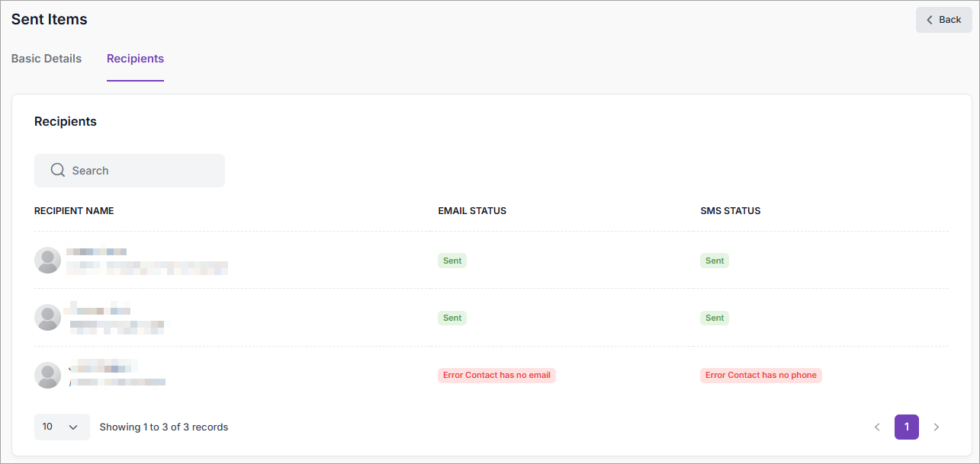This screenshot has height=464, width=980.
Task: Click the RECIPIENT NAME column header
Action: click(x=74, y=211)
